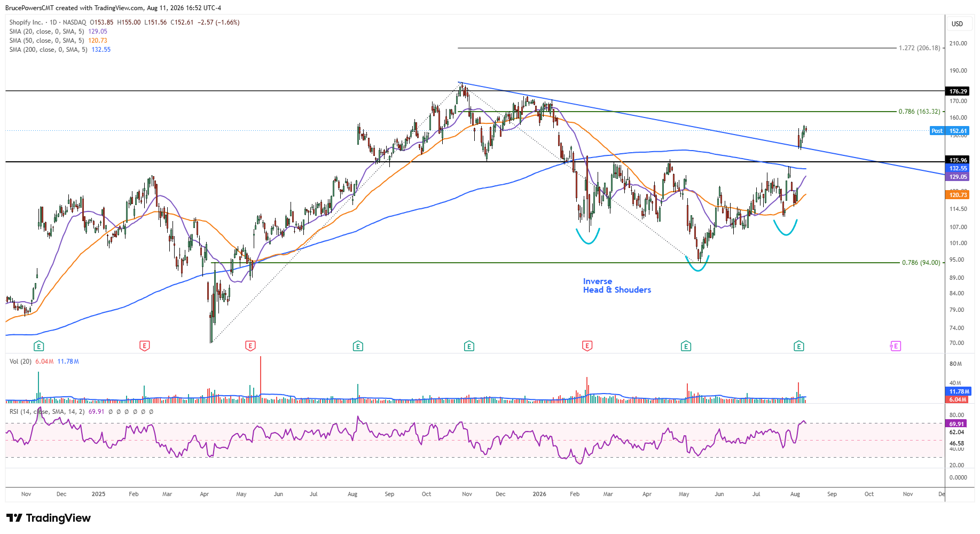Viewport: 980px width, 534px height.
Task: Click the USD currency label
Action: click(x=957, y=23)
